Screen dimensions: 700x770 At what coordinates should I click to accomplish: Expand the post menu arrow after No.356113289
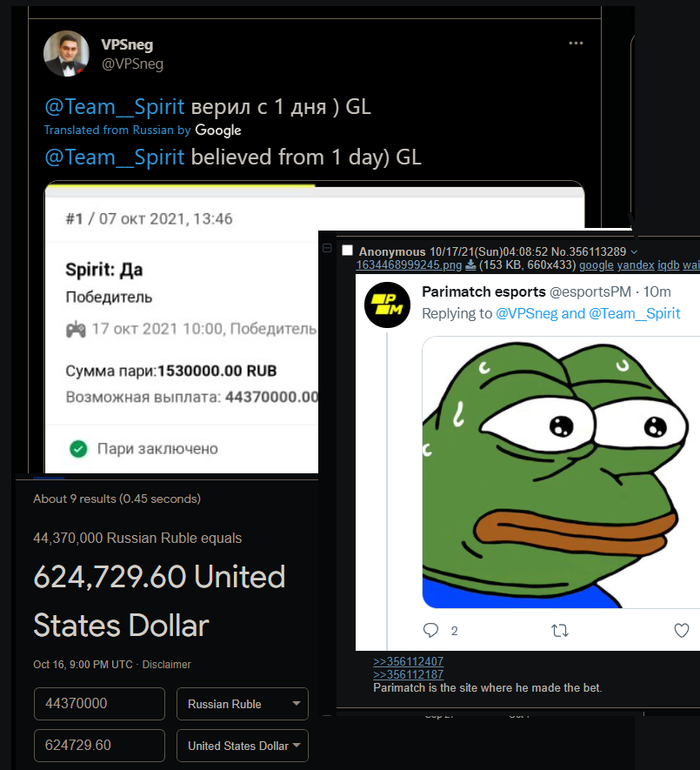coord(634,251)
